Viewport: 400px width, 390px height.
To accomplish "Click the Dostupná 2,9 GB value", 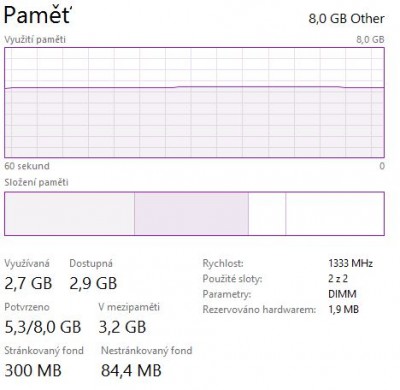I will (93, 283).
